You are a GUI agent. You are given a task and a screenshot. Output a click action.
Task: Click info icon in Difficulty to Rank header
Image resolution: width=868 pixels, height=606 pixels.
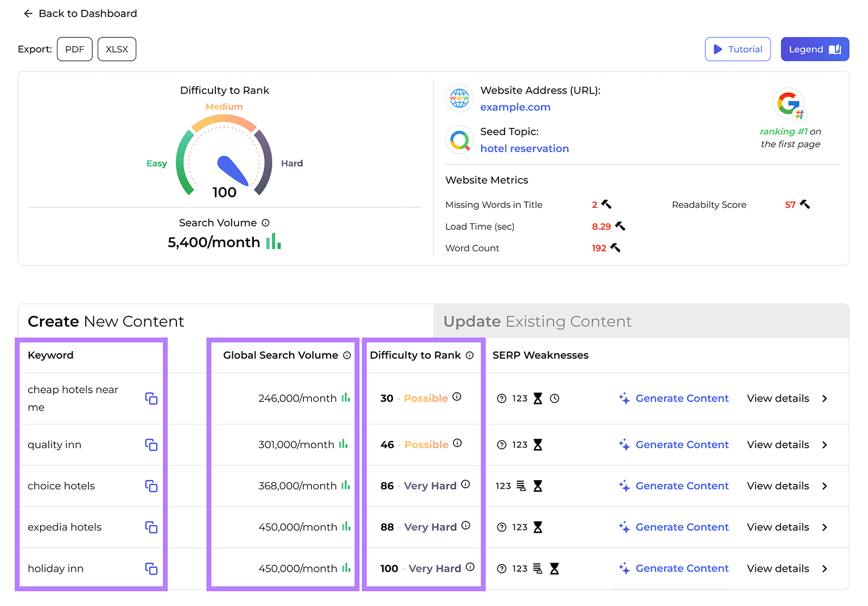(x=470, y=355)
